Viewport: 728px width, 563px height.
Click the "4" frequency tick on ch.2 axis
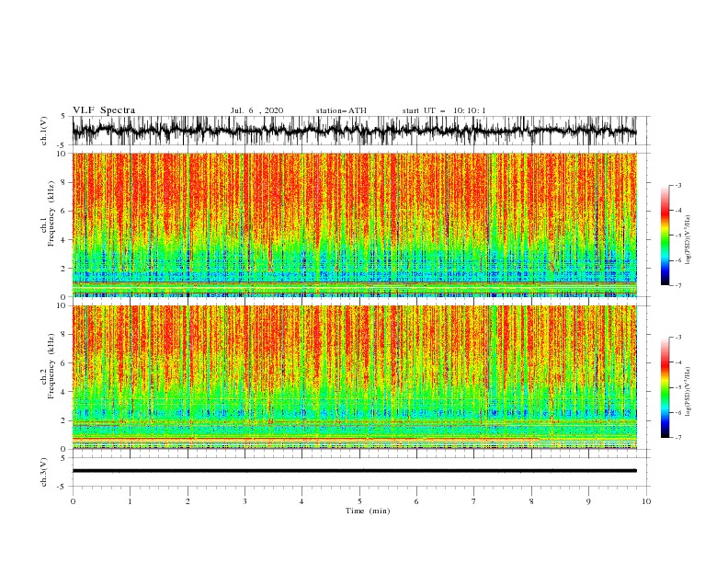[x=64, y=392]
